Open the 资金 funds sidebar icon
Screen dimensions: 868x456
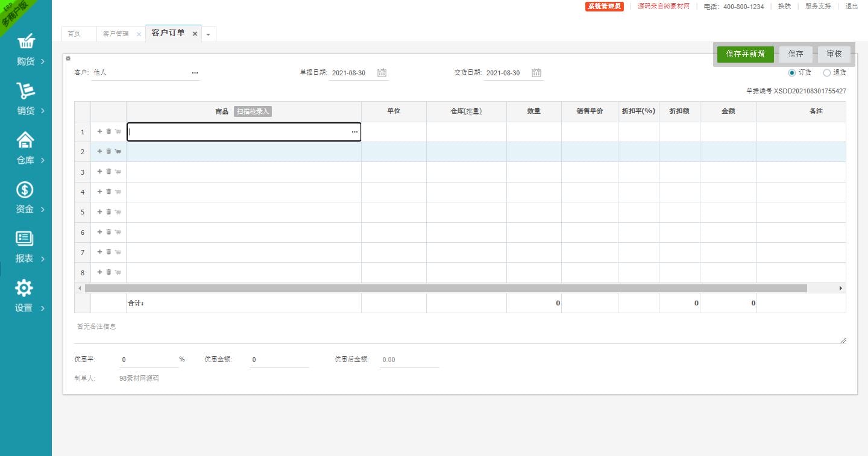[x=25, y=190]
